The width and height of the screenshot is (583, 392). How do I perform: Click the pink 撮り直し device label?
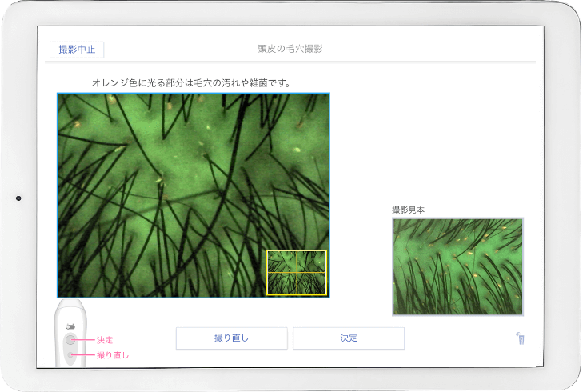click(113, 355)
